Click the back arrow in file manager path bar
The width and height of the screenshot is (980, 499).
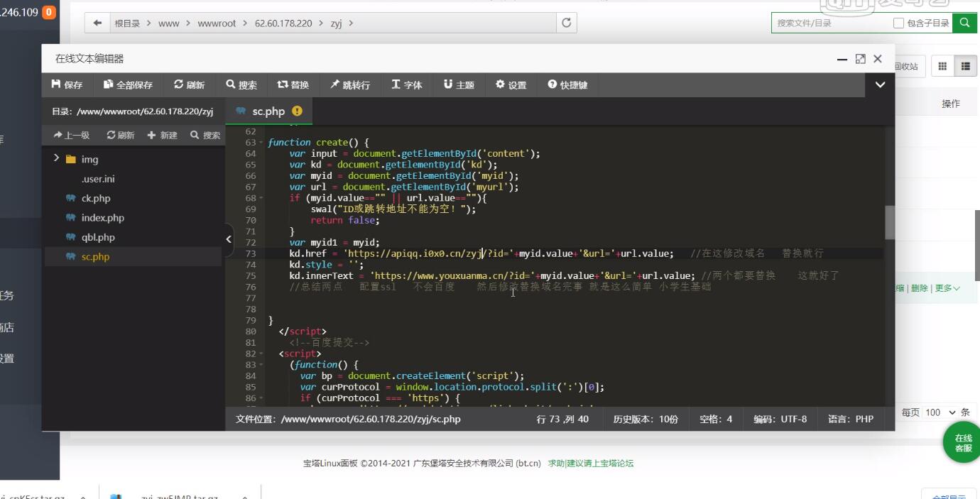[x=97, y=23]
